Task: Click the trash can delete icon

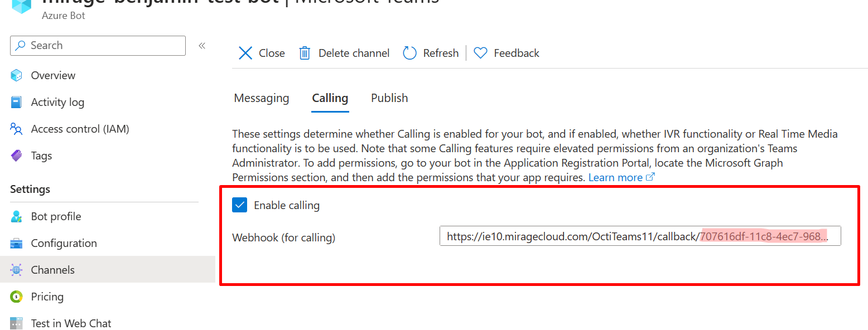Action: pos(305,53)
